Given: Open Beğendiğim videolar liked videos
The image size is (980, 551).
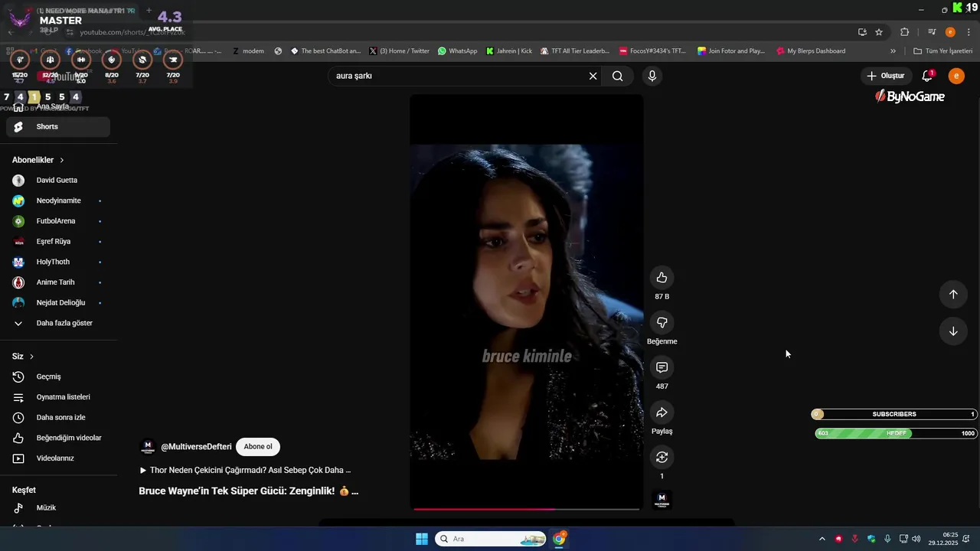Looking at the screenshot, I should click(58, 438).
